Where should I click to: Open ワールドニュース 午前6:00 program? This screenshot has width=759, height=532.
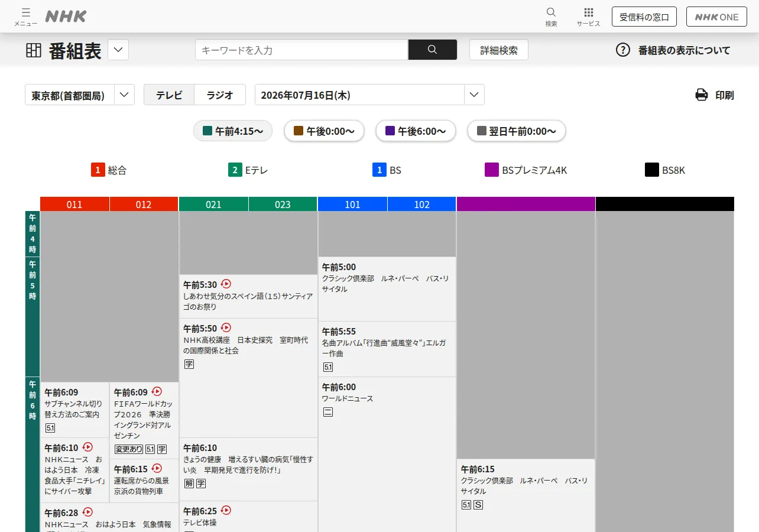point(387,454)
